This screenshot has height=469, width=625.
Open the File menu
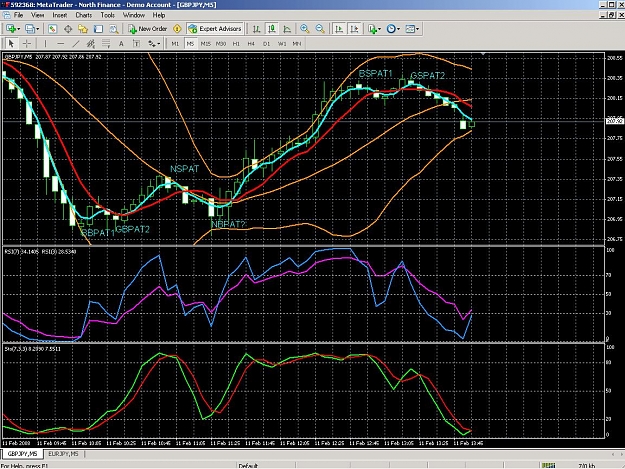click(18, 15)
